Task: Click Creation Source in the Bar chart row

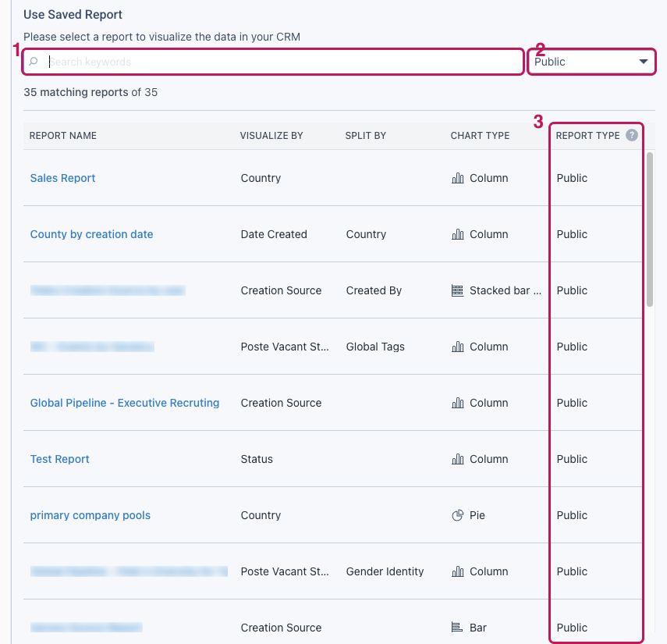Action: point(281,628)
